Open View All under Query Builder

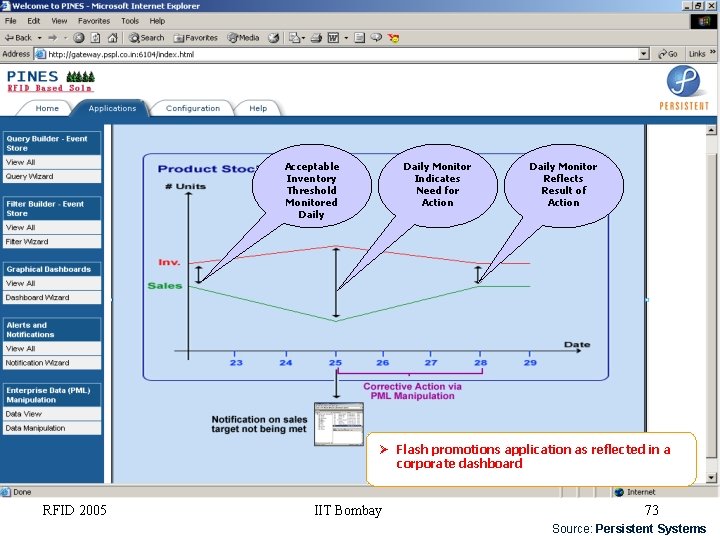pyautogui.click(x=52, y=162)
